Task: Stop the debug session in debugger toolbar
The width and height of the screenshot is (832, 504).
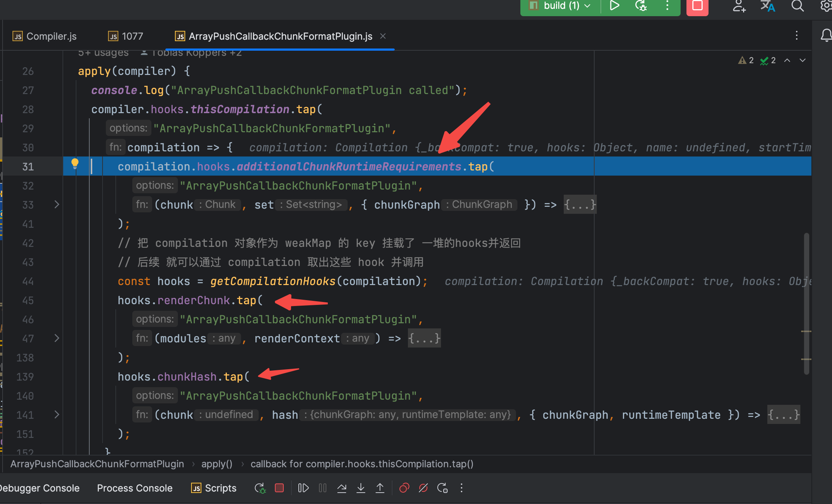Action: pyautogui.click(x=279, y=488)
